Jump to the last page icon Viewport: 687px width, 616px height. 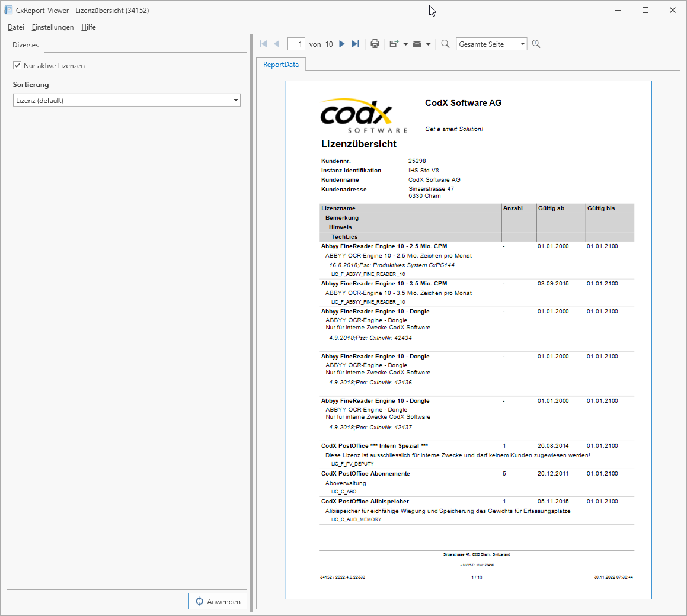tap(354, 43)
